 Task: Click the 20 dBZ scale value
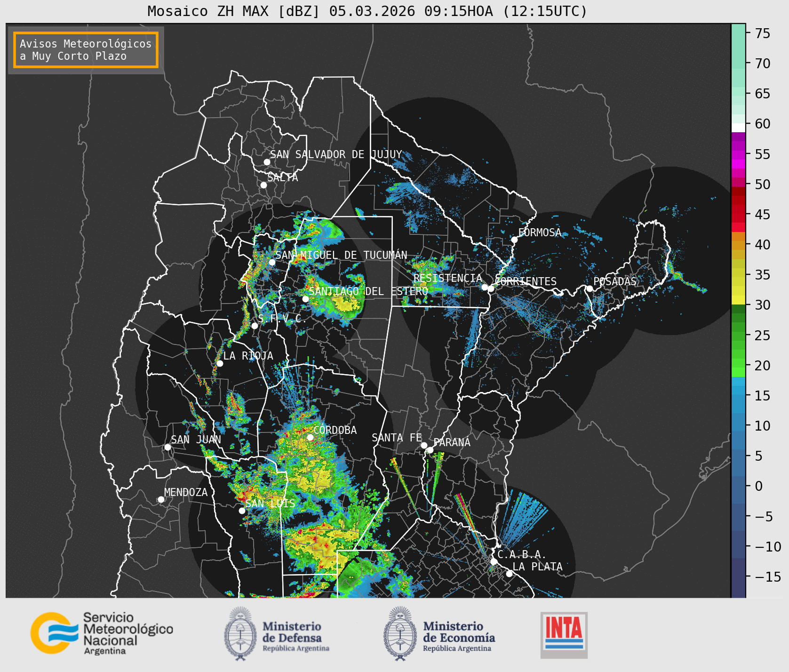pyautogui.click(x=763, y=366)
